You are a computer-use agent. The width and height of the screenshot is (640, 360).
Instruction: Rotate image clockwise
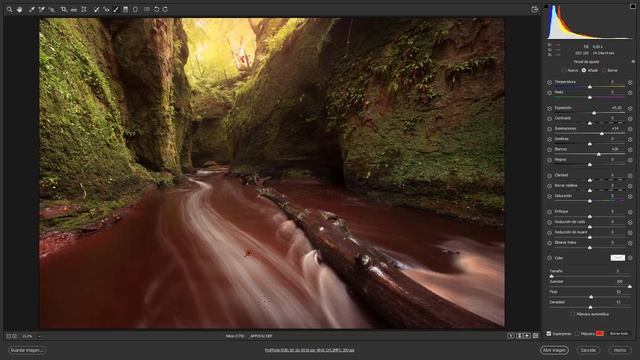(x=165, y=9)
